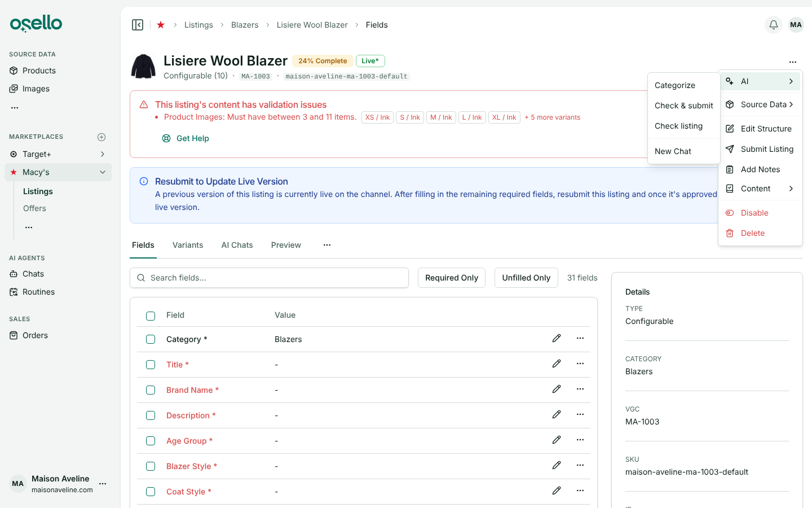Click the blazer product thumbnail
Image resolution: width=812 pixels, height=508 pixels.
coord(143,67)
